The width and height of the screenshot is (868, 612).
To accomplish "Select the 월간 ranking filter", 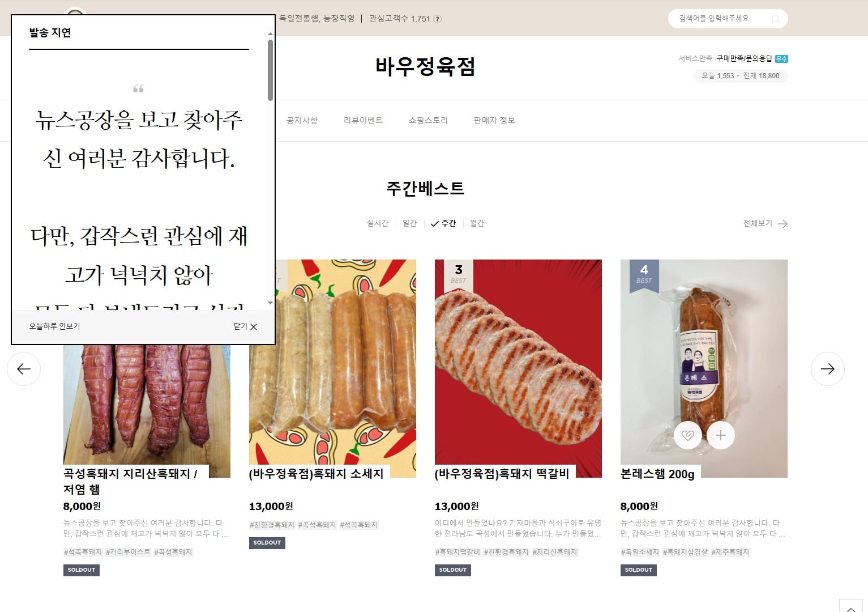I will point(477,223).
